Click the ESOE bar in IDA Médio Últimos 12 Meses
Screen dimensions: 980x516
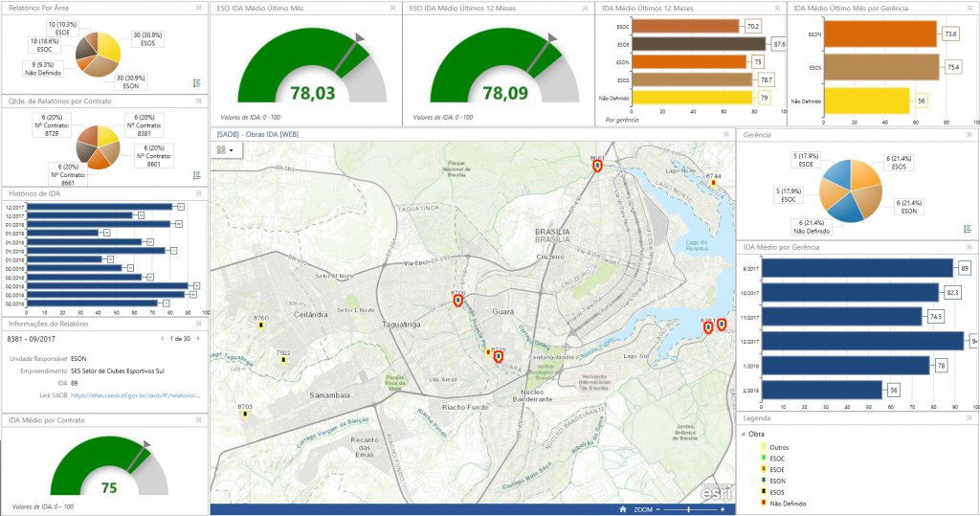pyautogui.click(x=699, y=44)
